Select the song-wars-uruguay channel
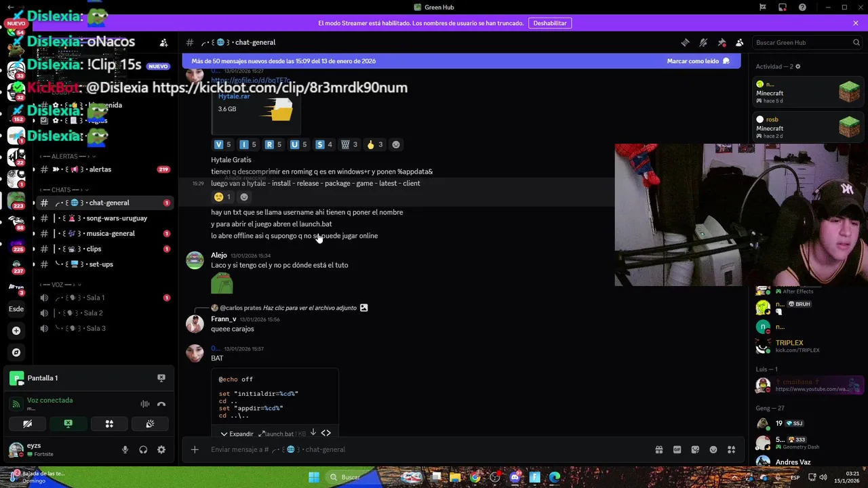Image resolution: width=868 pixels, height=488 pixels. click(104, 218)
